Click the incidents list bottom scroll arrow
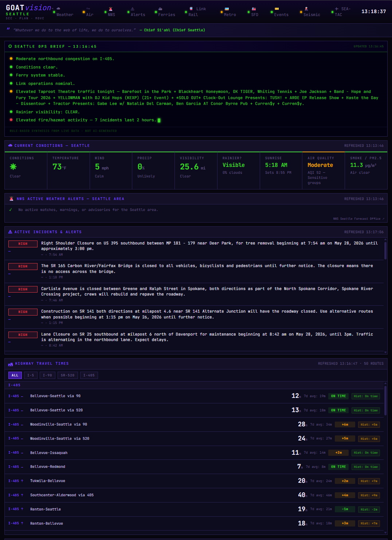Viewport: 392px width, 540px height. [x=385, y=352]
